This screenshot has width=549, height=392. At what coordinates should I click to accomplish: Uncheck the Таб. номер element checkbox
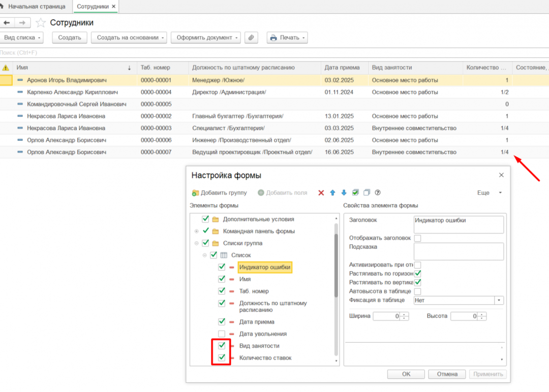222,291
